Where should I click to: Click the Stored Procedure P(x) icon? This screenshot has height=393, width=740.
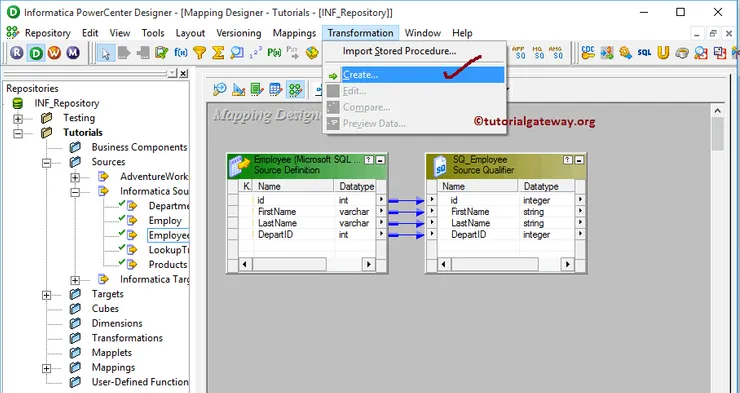274,53
